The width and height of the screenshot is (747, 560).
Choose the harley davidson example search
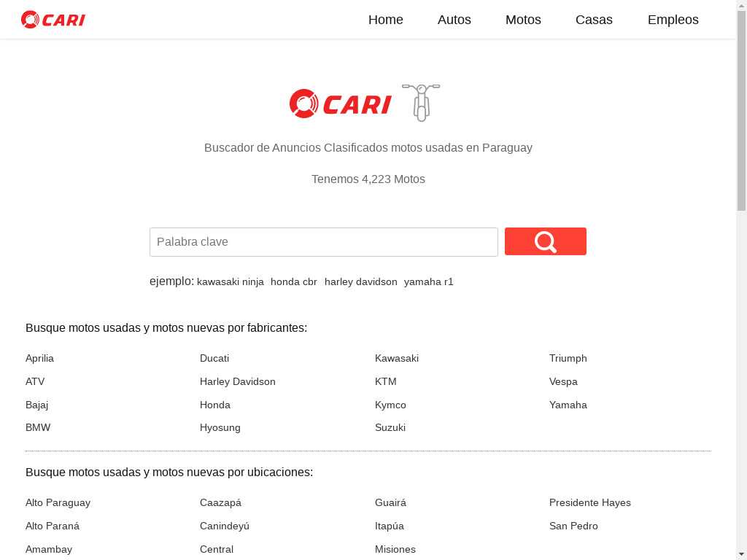coord(360,282)
